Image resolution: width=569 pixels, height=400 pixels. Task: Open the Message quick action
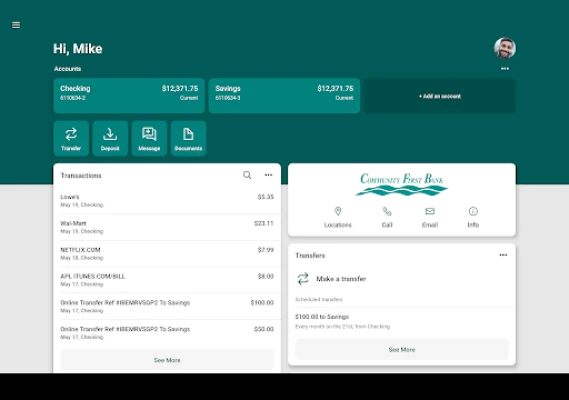[x=149, y=139]
